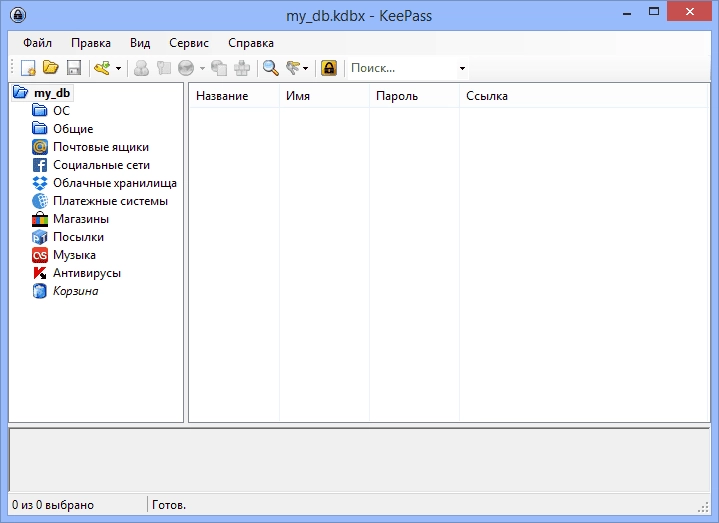Click the Copy Password icon
Viewport: 719px width, 523px height.
(x=164, y=68)
